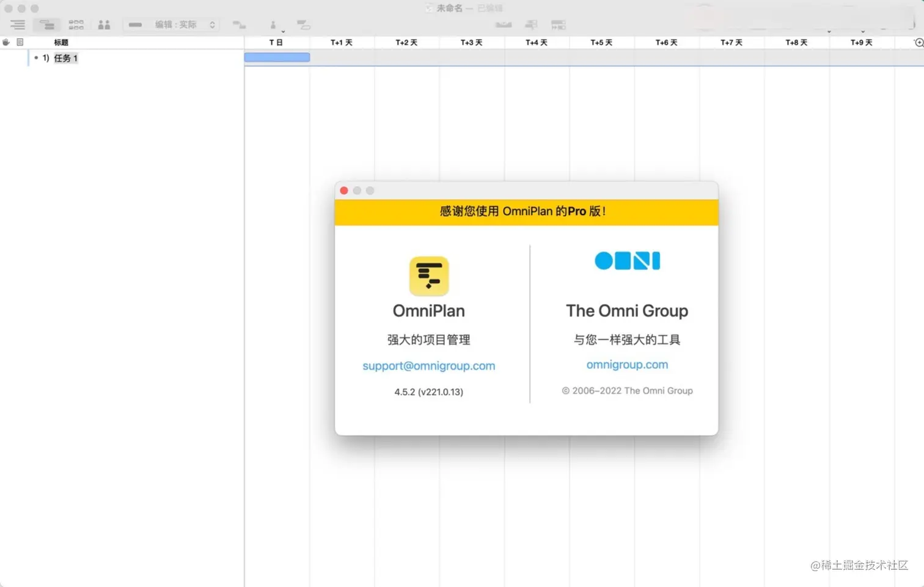The image size is (924, 587).
Task: Click the split task toolbar icon
Action: (x=304, y=24)
